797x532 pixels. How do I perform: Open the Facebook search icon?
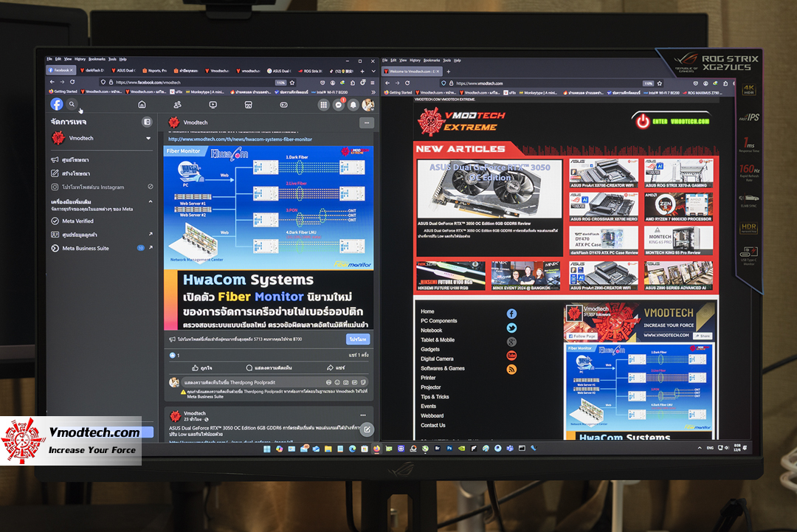tap(72, 104)
